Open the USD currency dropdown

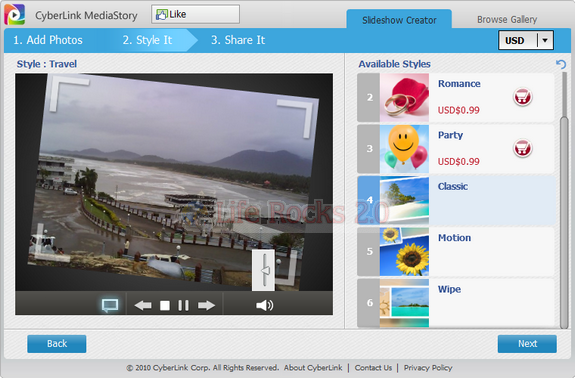pos(526,40)
